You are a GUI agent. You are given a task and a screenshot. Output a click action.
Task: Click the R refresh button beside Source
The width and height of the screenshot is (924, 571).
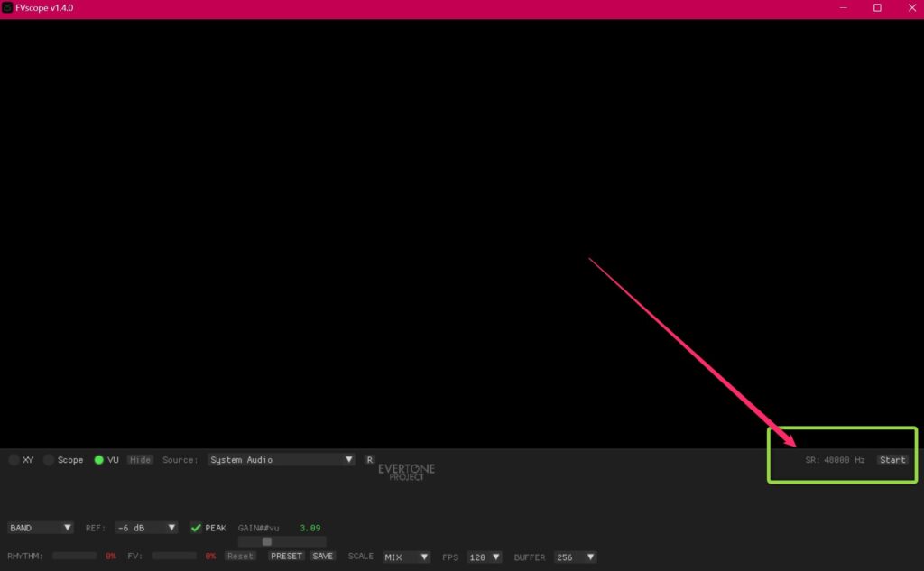(369, 460)
